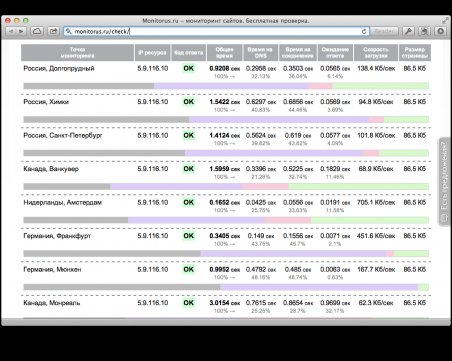
Task: Open the iCloud Tabs cloud button
Action: pyautogui.click(x=37, y=31)
